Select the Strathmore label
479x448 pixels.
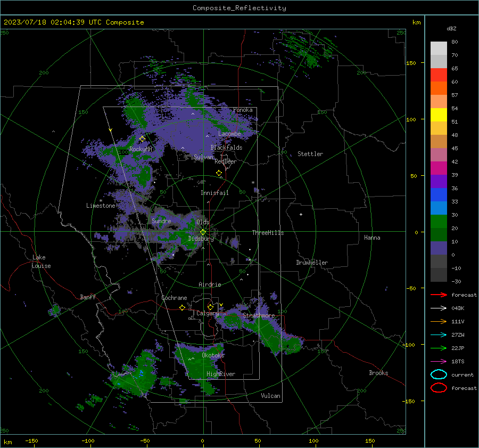pos(259,315)
